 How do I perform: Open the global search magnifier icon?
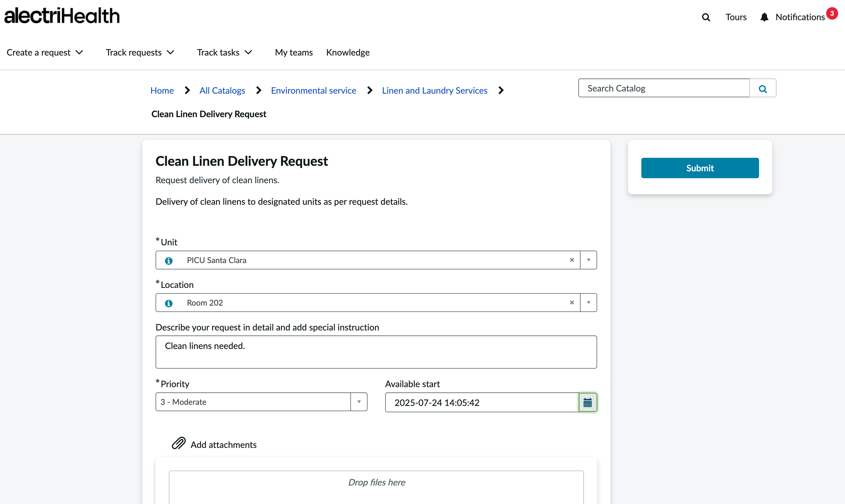(706, 17)
